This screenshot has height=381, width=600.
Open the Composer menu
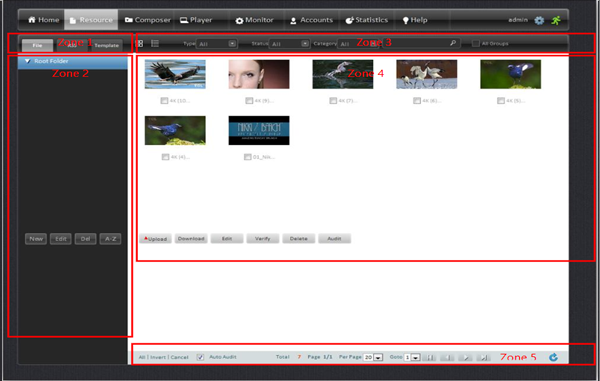[148, 20]
